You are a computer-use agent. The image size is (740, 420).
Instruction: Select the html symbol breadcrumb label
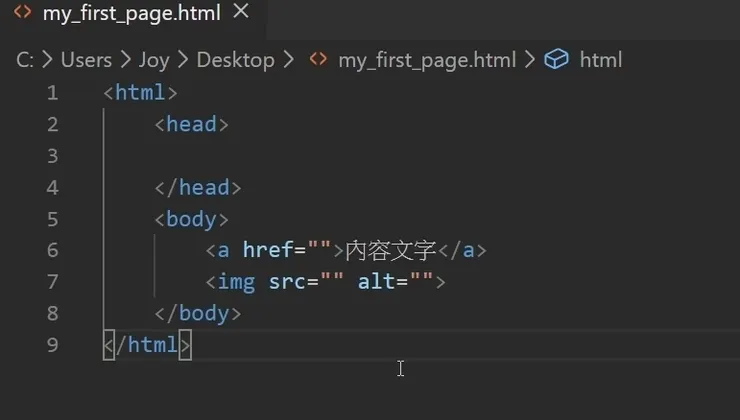(600, 60)
